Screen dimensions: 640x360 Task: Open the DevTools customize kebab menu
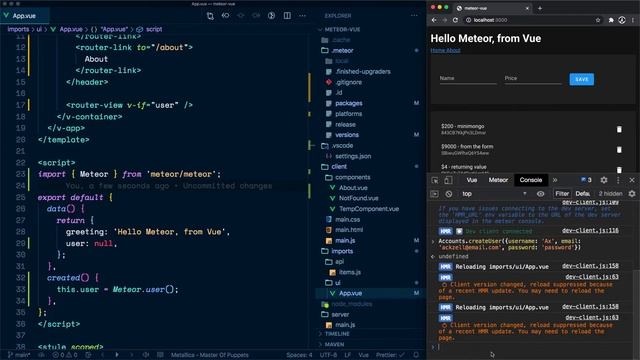pyautogui.click(x=618, y=180)
